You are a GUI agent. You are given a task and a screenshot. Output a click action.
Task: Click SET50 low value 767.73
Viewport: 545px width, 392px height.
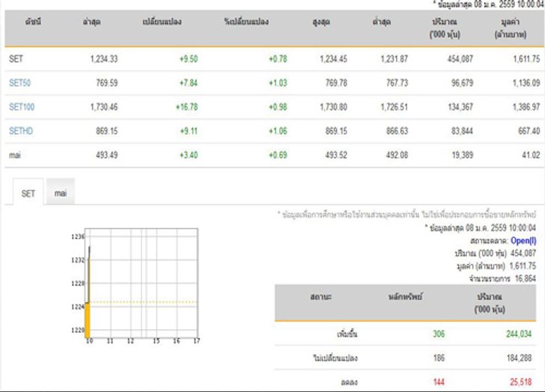(x=397, y=83)
